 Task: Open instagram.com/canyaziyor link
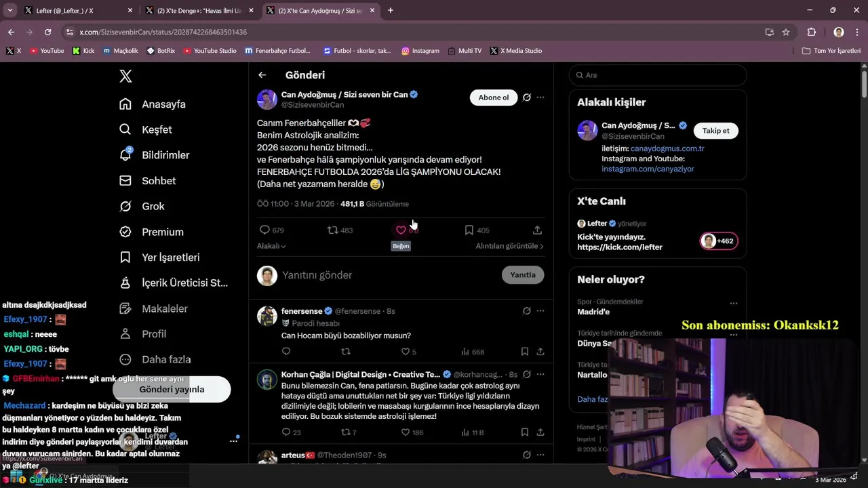648,169
